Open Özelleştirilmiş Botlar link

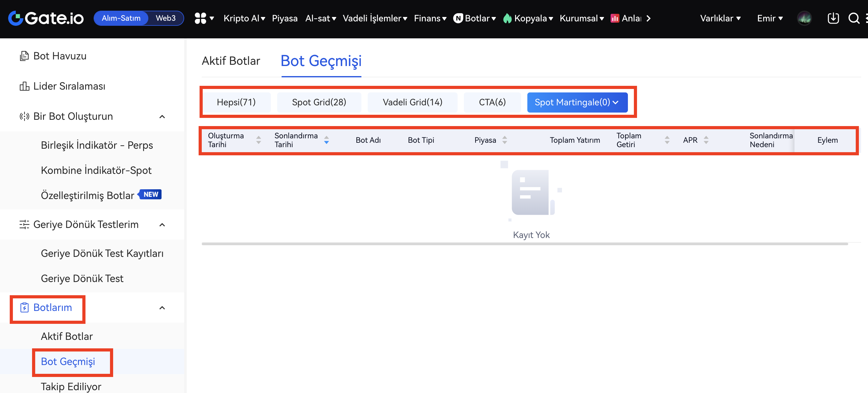click(88, 196)
